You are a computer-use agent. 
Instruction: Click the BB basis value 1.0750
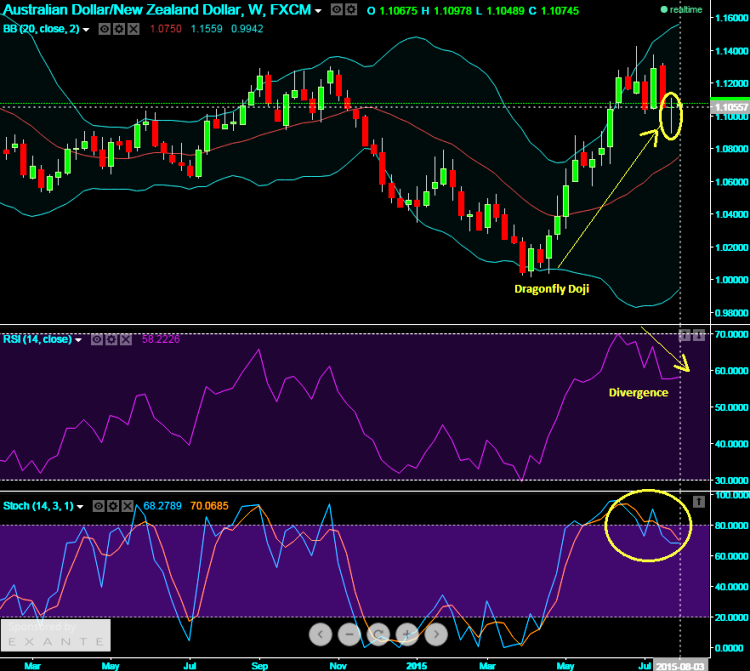tap(165, 29)
